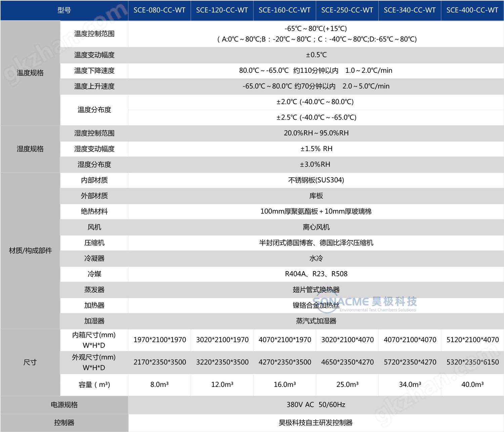Click the 温度变动幅度 row label
The width and height of the screenshot is (504, 432).
(x=94, y=55)
